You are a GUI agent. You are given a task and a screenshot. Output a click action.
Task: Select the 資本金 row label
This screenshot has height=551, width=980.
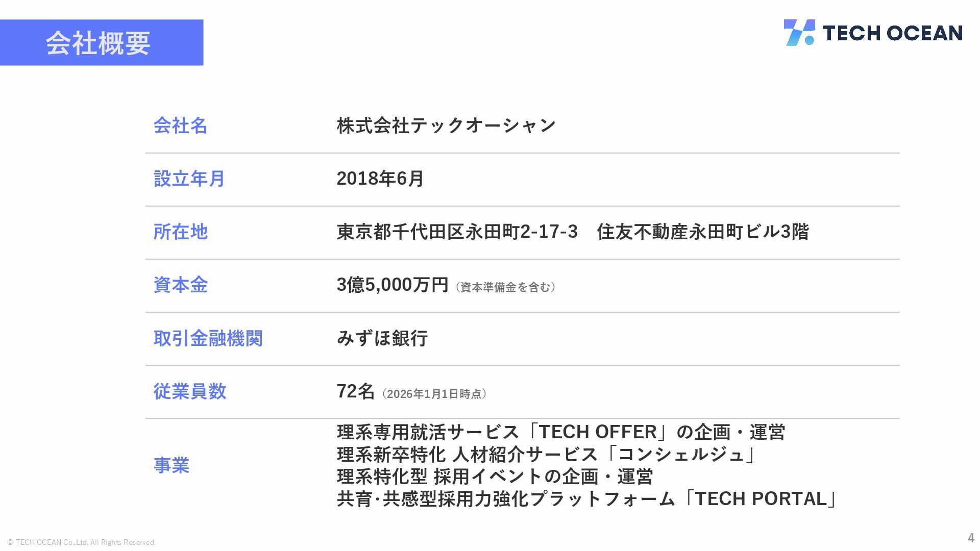(x=180, y=285)
